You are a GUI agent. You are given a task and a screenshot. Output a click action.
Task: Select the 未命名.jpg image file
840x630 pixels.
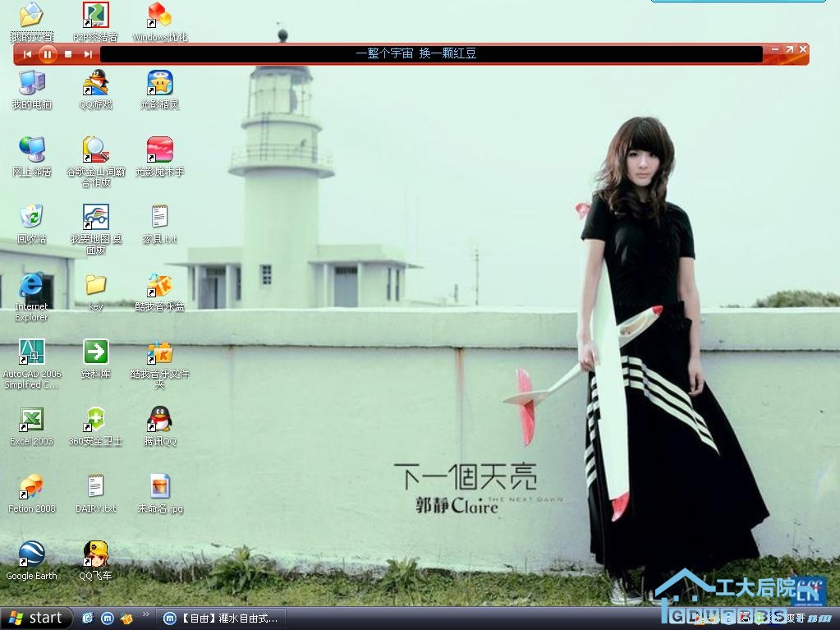(x=159, y=487)
